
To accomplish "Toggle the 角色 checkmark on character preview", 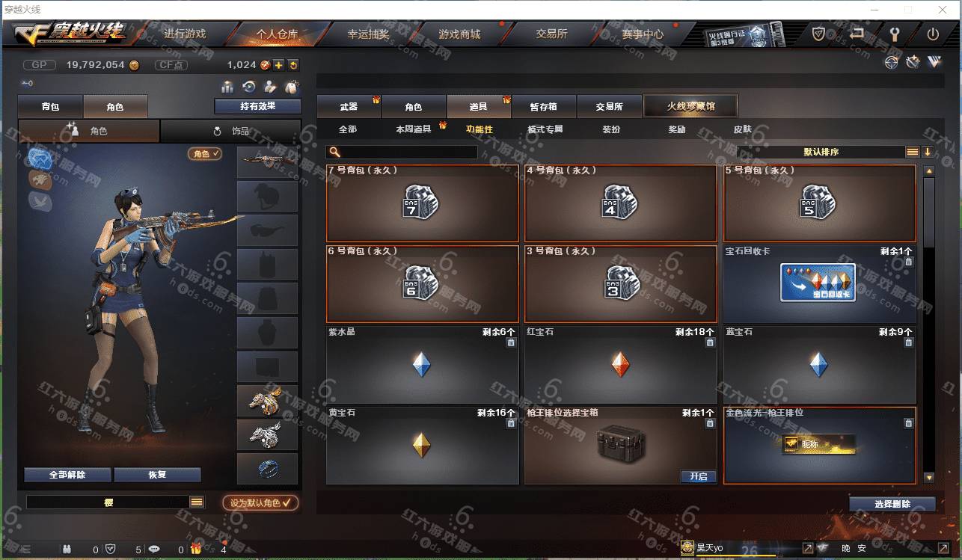I will (205, 153).
